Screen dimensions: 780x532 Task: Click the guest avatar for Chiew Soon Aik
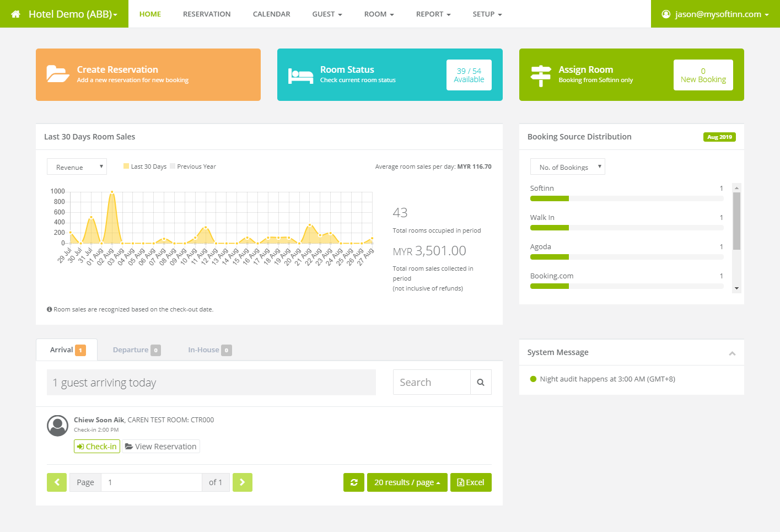pyautogui.click(x=58, y=426)
